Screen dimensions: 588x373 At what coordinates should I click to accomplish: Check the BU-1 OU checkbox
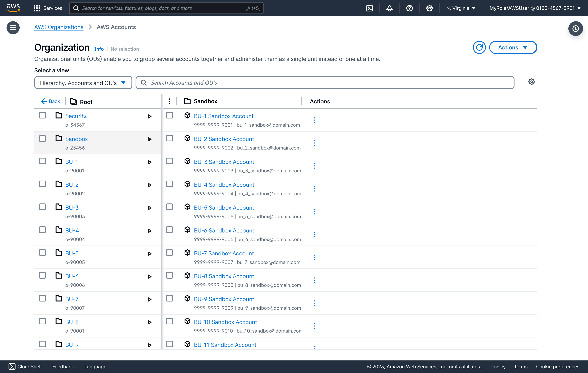(42, 161)
